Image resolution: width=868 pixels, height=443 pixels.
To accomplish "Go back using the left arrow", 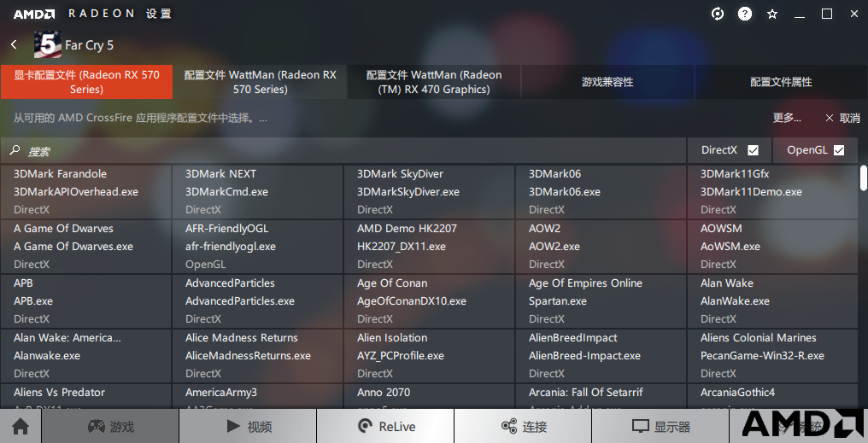I will click(x=14, y=44).
